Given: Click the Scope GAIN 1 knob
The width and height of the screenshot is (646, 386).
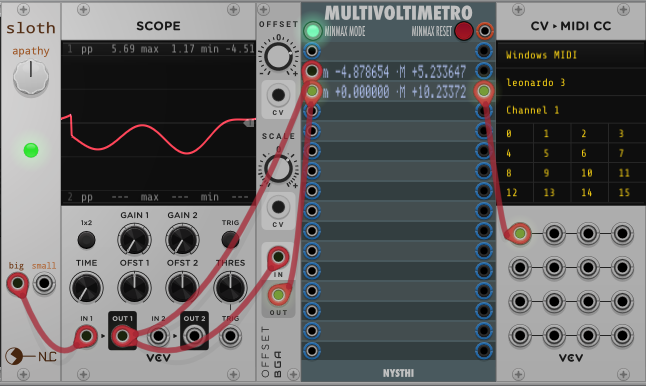Looking at the screenshot, I should pyautogui.click(x=134, y=240).
